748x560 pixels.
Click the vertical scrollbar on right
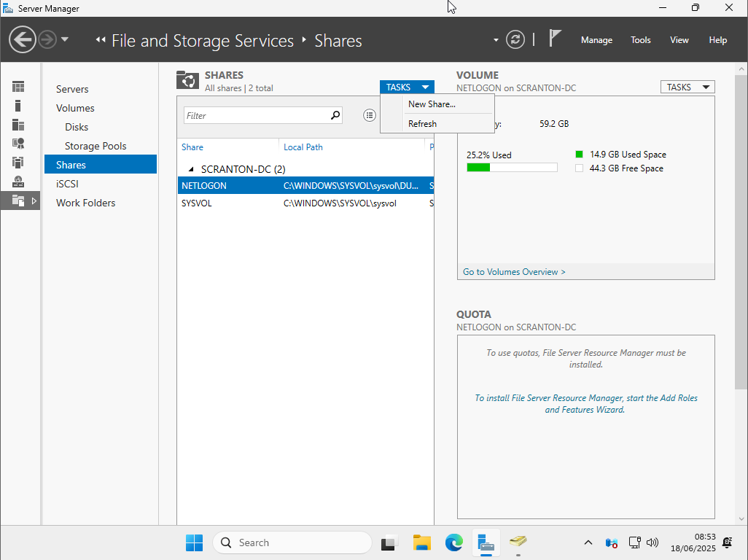(741, 233)
